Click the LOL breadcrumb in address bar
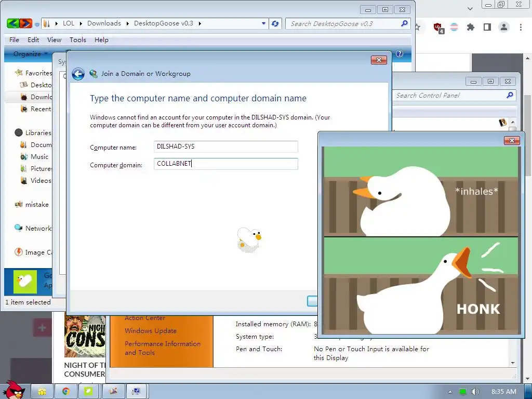Viewport: 532px width, 399px height. pyautogui.click(x=69, y=23)
